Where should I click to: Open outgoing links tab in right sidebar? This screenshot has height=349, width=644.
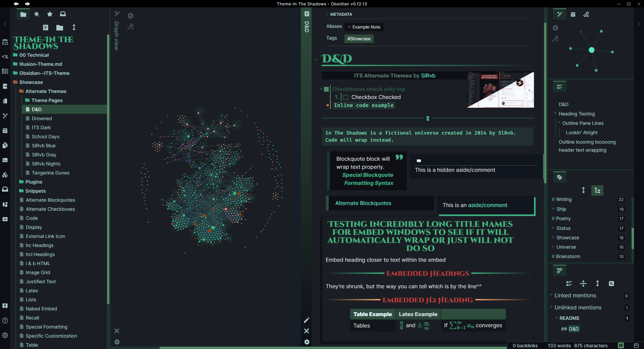[586, 14]
